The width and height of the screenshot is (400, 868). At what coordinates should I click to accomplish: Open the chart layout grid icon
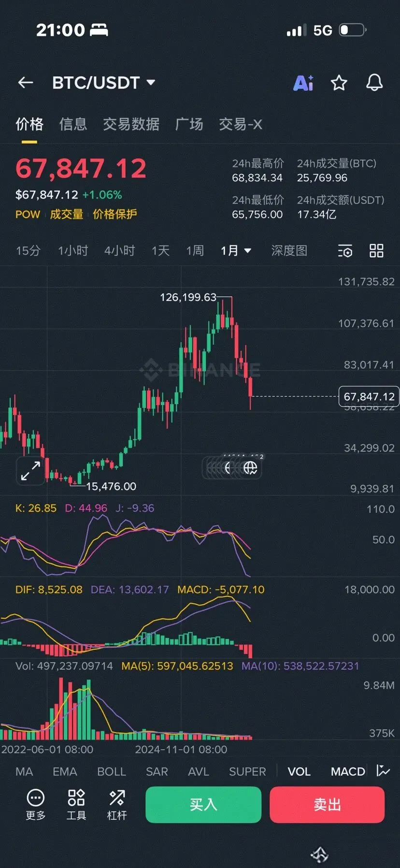(x=376, y=251)
